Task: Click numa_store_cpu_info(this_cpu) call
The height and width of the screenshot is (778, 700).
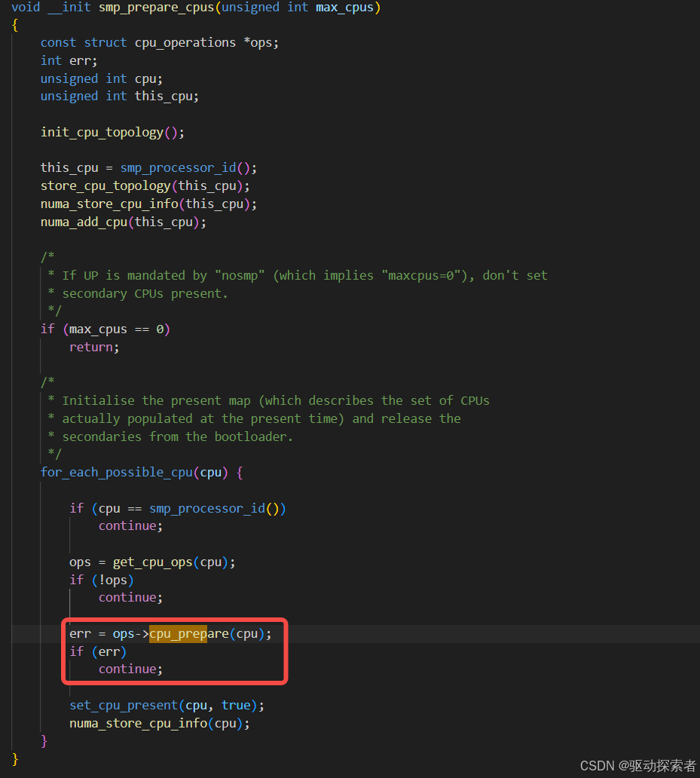Action: [x=148, y=204]
